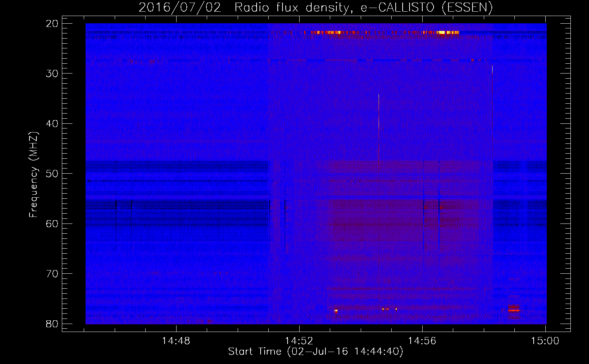This screenshot has height=364, width=589.
Task: Click the 30 frequency tick label
Action: [52, 74]
